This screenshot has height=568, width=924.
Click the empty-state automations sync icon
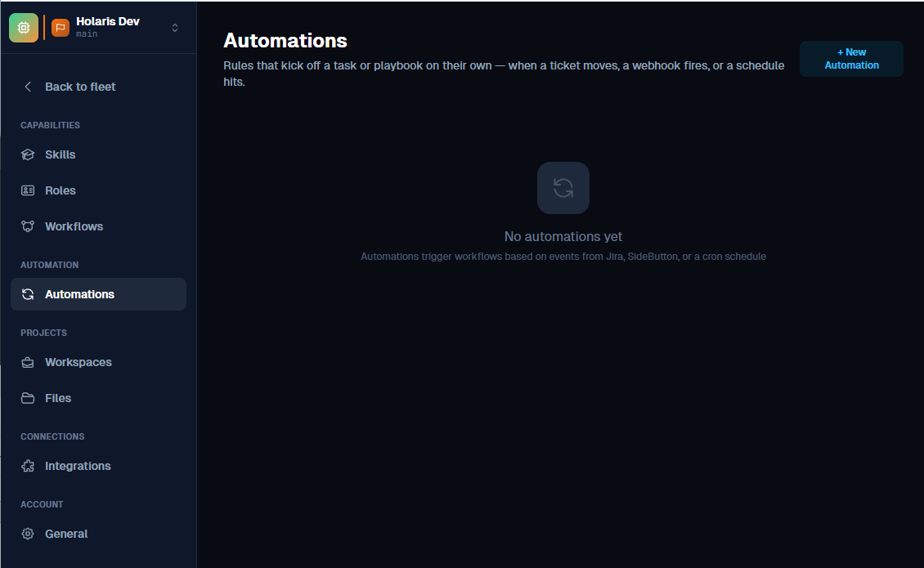pos(563,188)
